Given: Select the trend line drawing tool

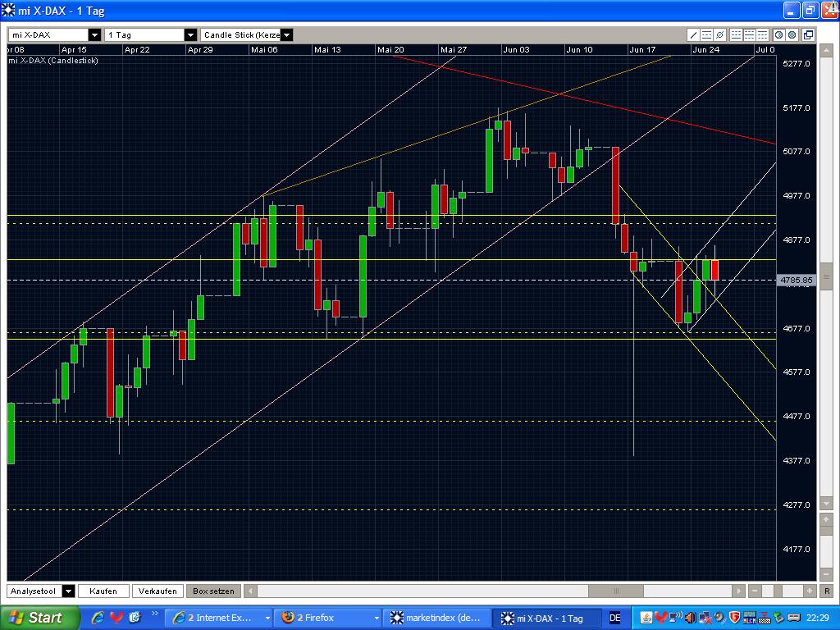Looking at the screenshot, I should 693,34.
